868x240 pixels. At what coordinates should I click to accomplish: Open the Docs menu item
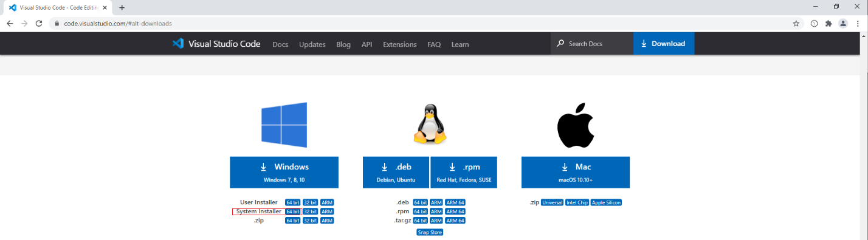coord(280,44)
